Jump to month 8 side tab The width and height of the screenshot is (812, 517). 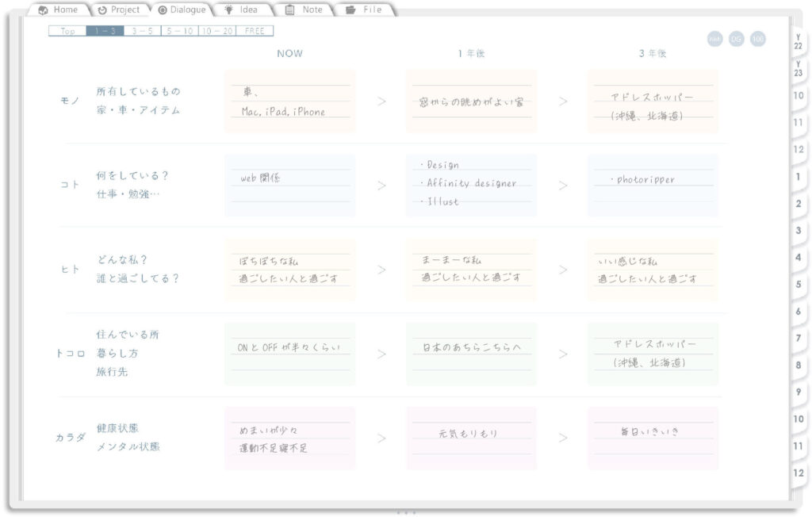pyautogui.click(x=798, y=366)
